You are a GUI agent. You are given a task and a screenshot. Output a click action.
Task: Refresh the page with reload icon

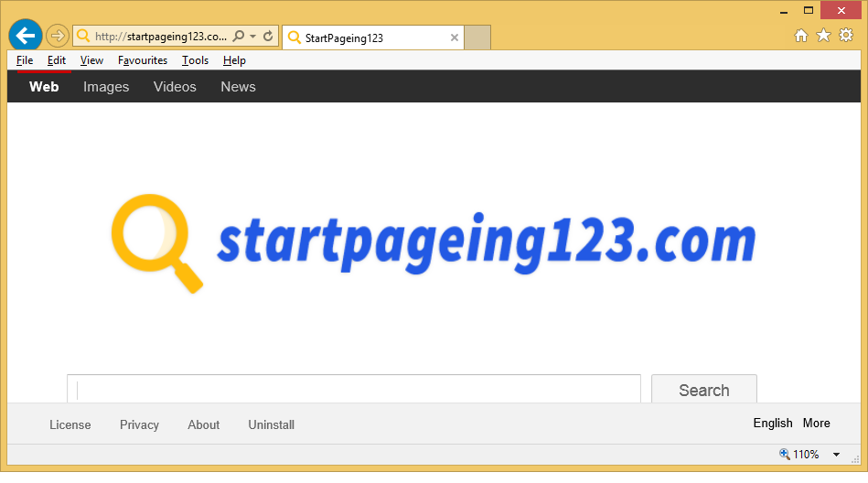(x=268, y=37)
